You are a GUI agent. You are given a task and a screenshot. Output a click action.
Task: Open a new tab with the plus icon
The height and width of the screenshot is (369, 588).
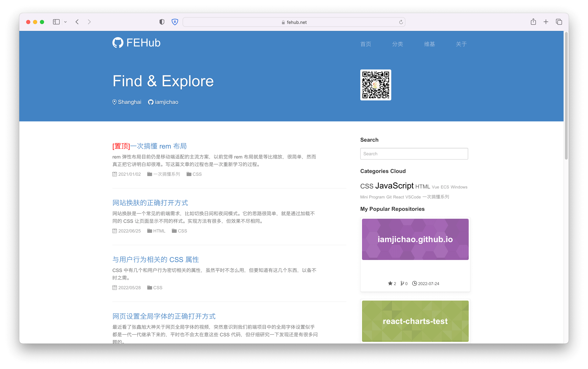(546, 22)
